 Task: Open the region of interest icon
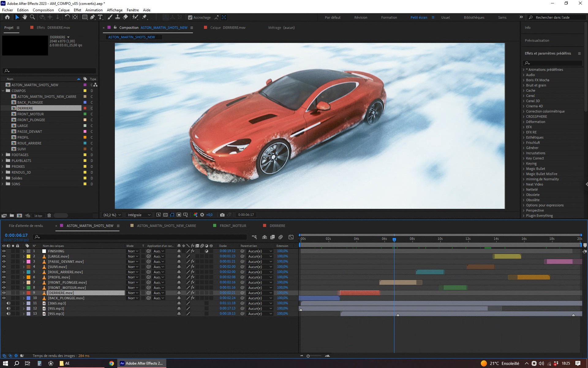pyautogui.click(x=179, y=215)
